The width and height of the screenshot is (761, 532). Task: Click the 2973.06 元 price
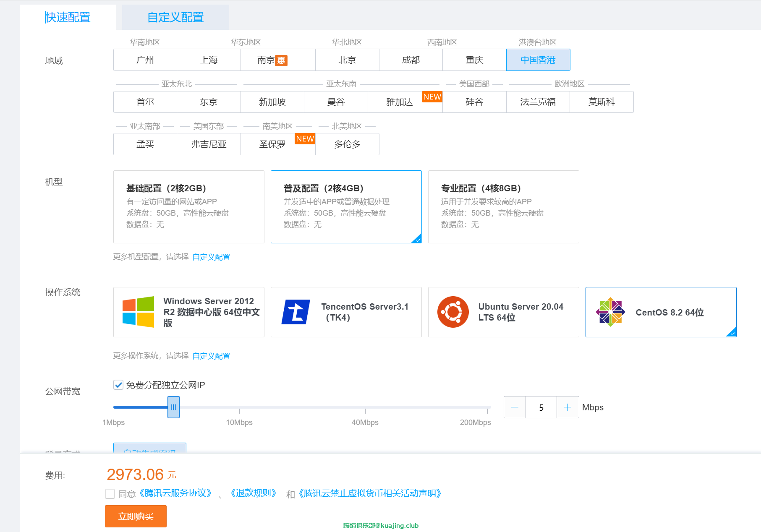pyautogui.click(x=141, y=475)
